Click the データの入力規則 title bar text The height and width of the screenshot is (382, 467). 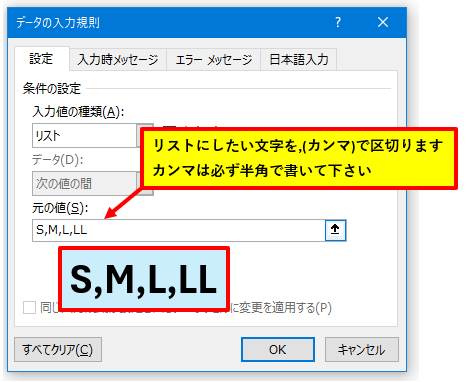coord(58,22)
